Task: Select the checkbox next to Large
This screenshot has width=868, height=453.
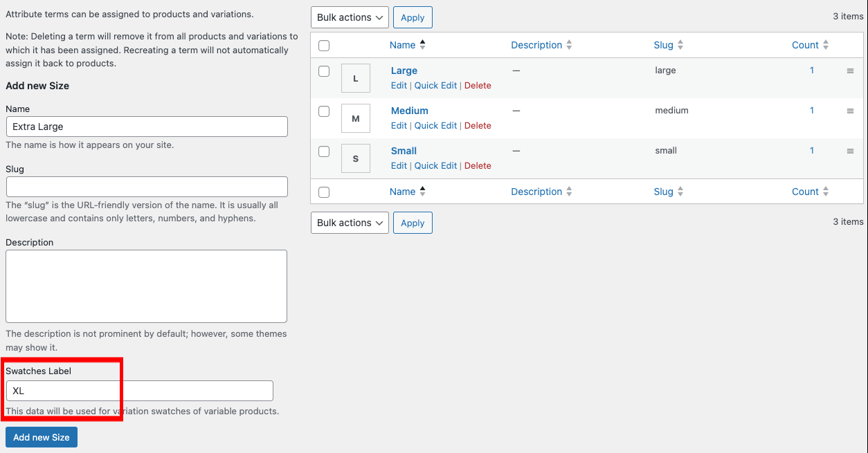Action: (324, 71)
